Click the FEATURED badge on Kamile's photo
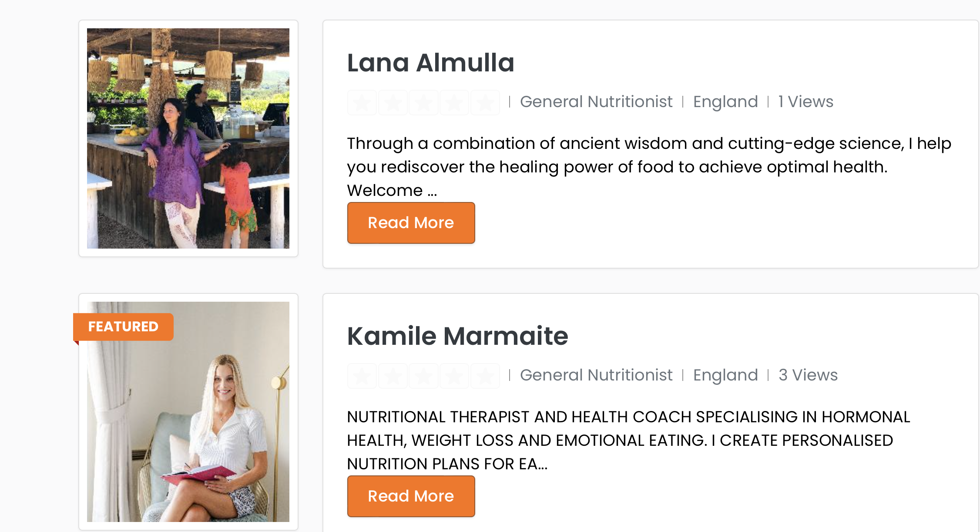980x532 pixels. (x=123, y=327)
